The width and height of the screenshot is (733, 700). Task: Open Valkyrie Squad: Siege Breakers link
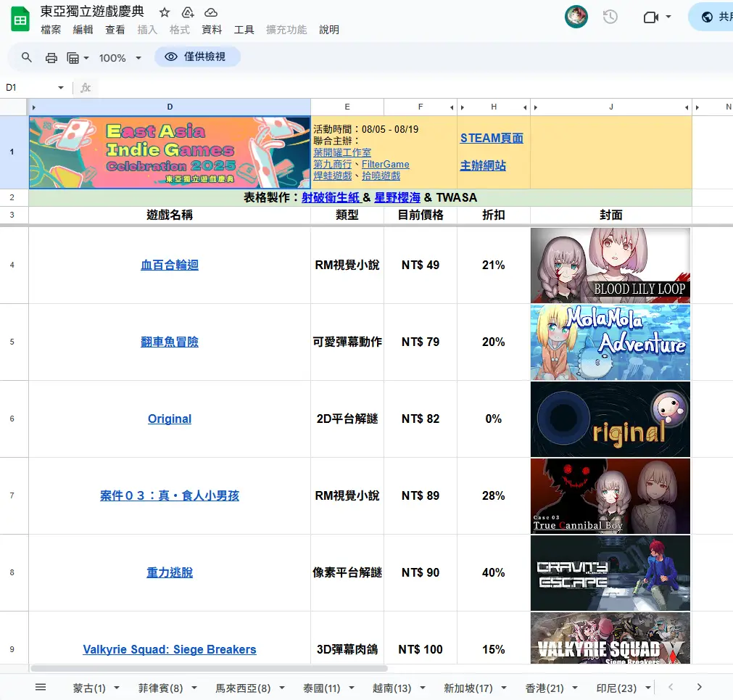coord(170,649)
